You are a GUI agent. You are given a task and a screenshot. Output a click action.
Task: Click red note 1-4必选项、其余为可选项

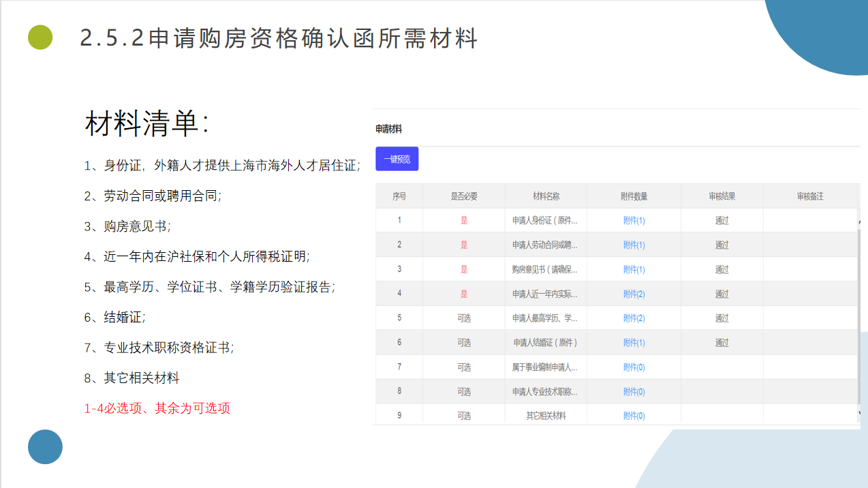[x=157, y=408]
